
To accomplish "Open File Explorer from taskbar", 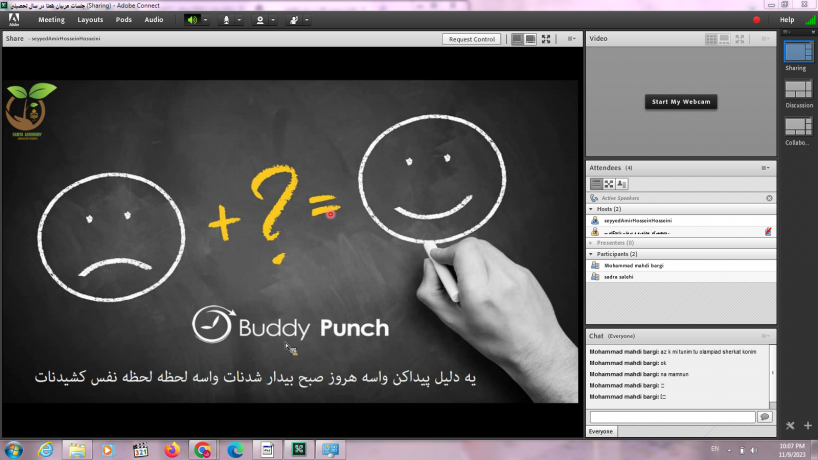I will point(77,450).
